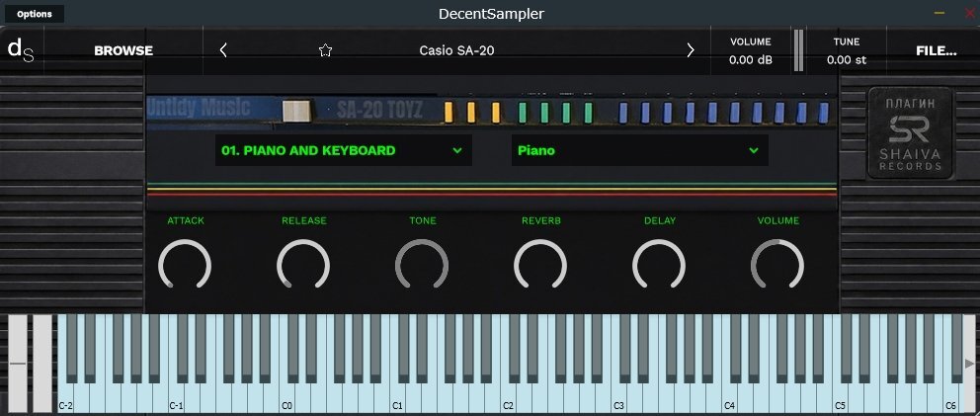Adjust the ATTACK knob
This screenshot has width=980, height=416.
(185, 265)
